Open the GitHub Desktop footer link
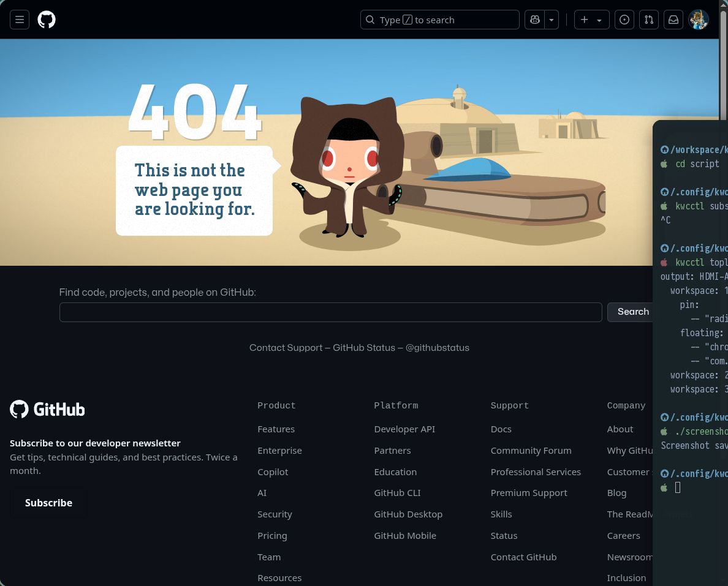 pyautogui.click(x=408, y=514)
